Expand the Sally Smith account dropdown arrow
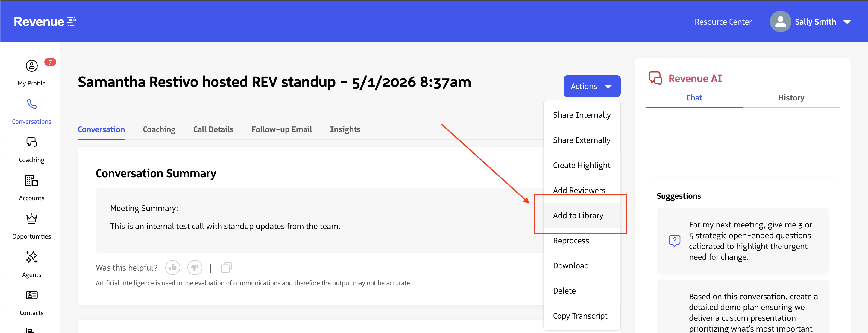Image resolution: width=868 pixels, height=333 pixels. (847, 22)
